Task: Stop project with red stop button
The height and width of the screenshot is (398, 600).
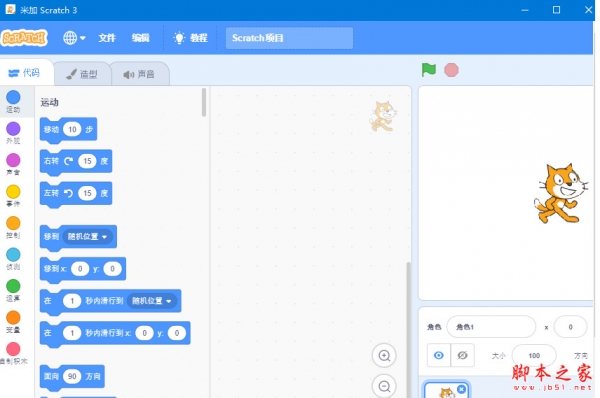Action: coord(451,70)
